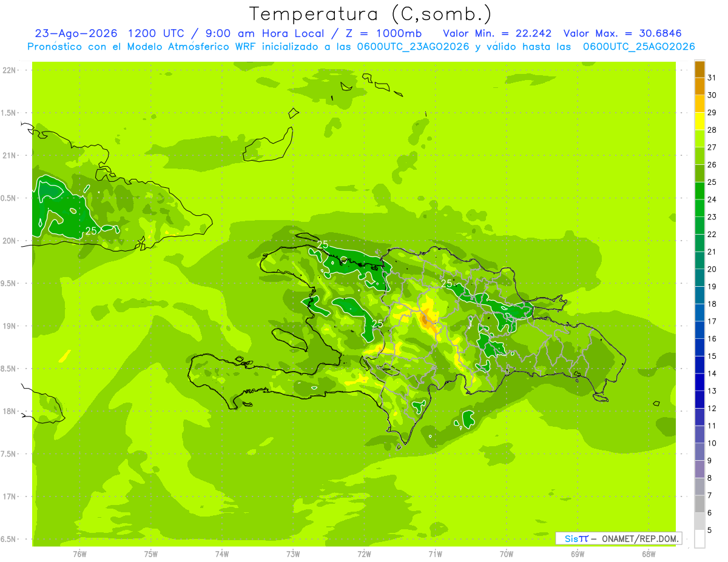
Task: Click the '20N' latitude label
Action: pos(9,241)
